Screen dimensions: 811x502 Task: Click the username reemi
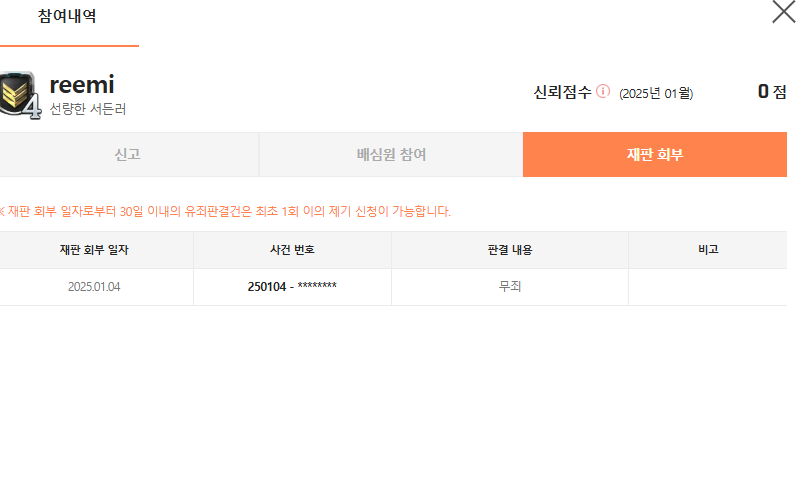(x=82, y=86)
